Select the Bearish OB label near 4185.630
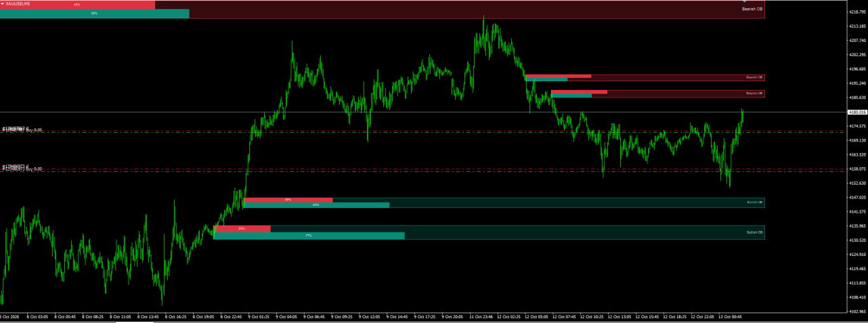Image resolution: width=868 pixels, height=323 pixels. pyautogui.click(x=754, y=93)
